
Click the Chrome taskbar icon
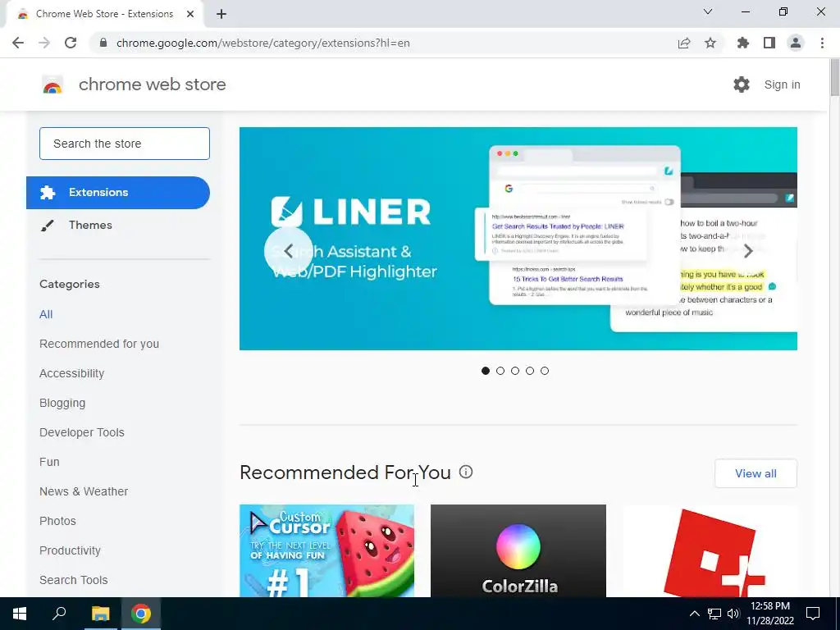[x=141, y=614]
